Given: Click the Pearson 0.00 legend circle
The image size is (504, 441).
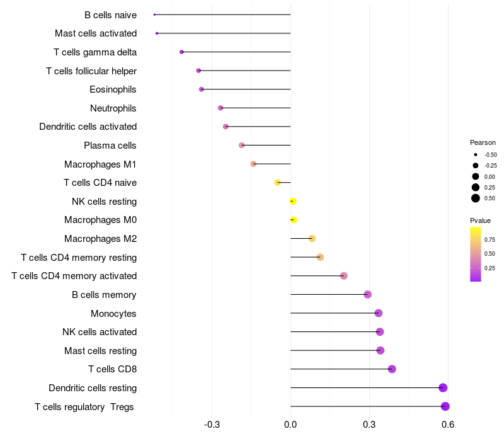Looking at the screenshot, I should pyautogui.click(x=476, y=176).
